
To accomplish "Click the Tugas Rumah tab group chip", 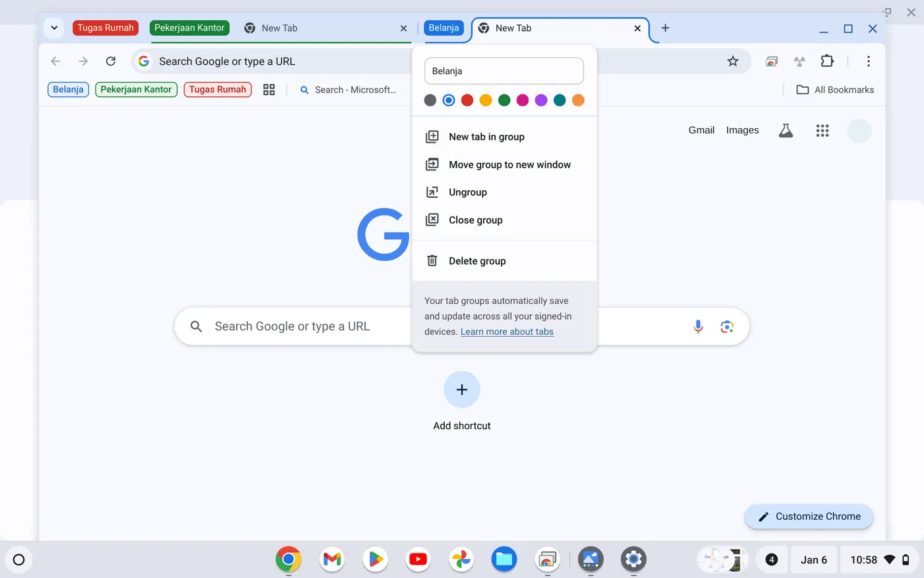I will [106, 28].
